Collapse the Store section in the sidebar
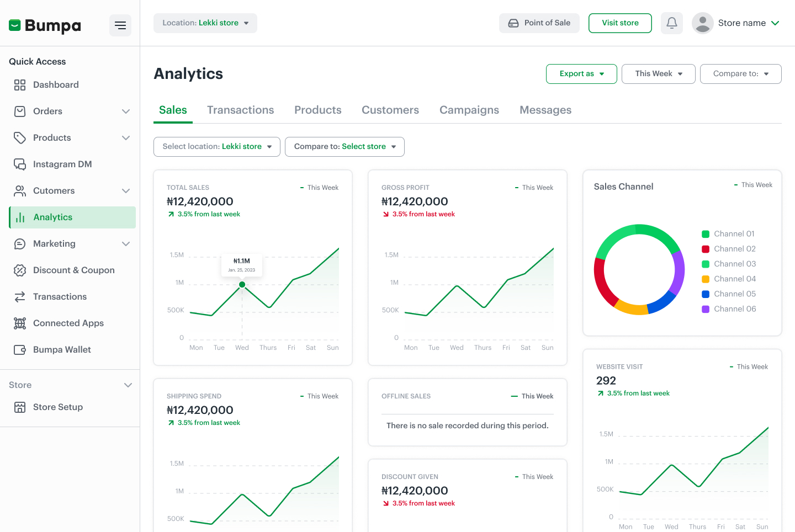 (x=128, y=385)
